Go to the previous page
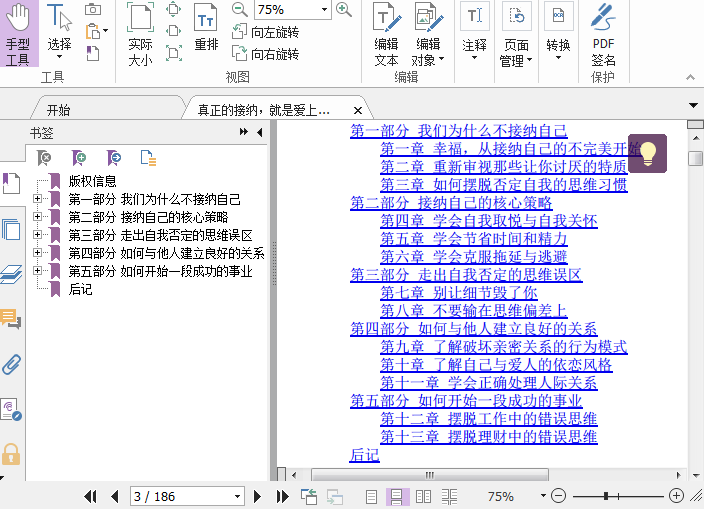The width and height of the screenshot is (704, 509). coord(114,496)
